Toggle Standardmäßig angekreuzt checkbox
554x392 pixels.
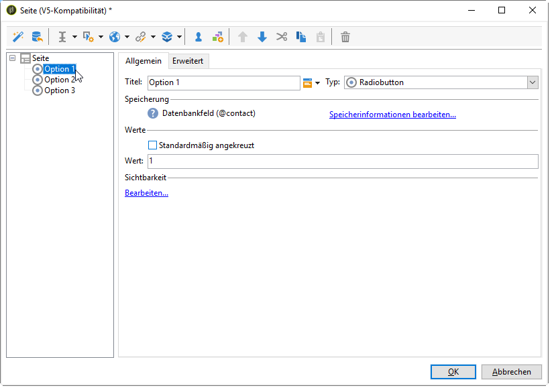[152, 145]
